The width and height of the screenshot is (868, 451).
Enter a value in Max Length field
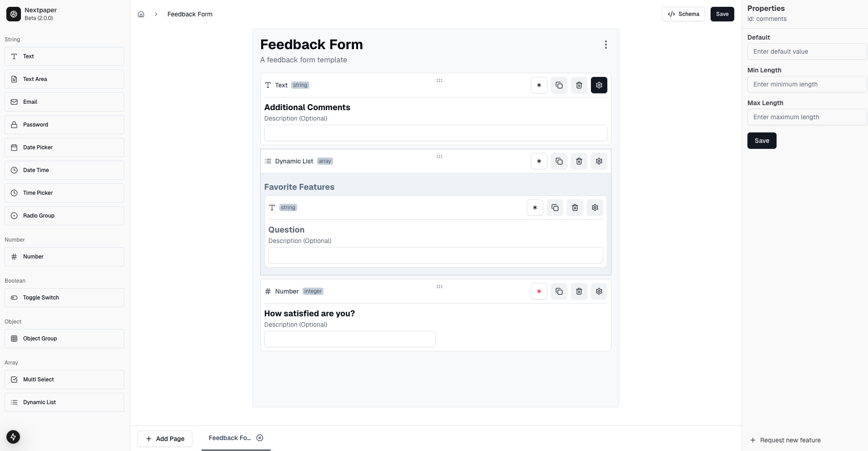806,117
